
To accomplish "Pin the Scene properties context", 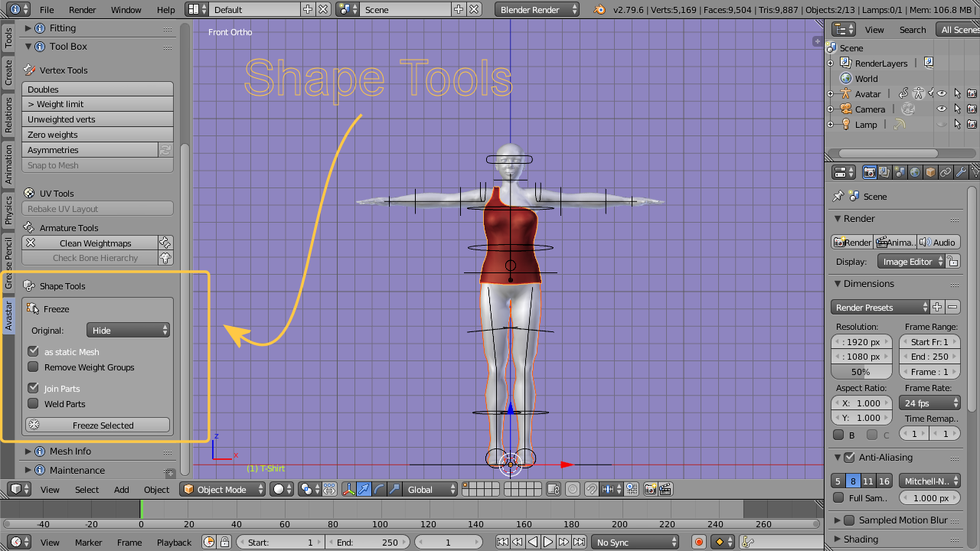I will click(x=838, y=196).
